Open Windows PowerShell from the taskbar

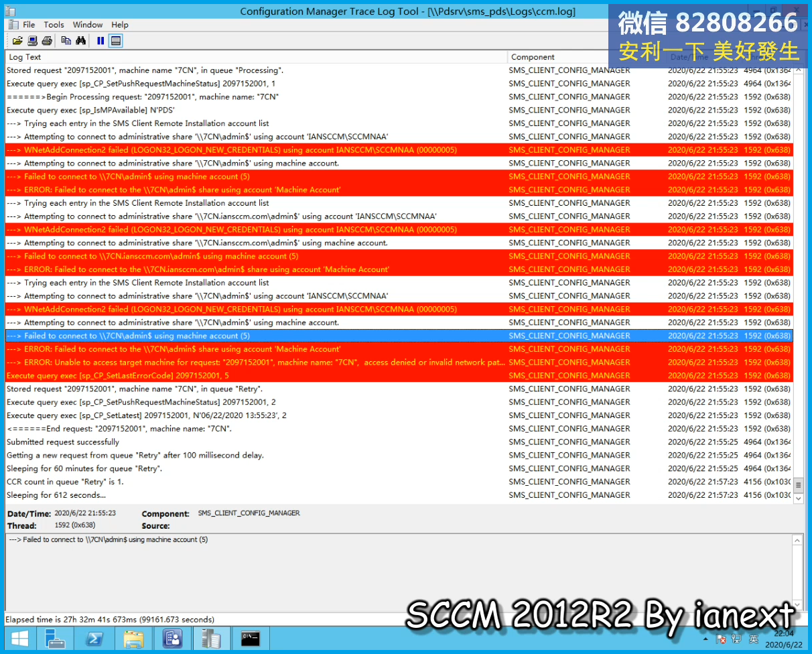(94, 639)
